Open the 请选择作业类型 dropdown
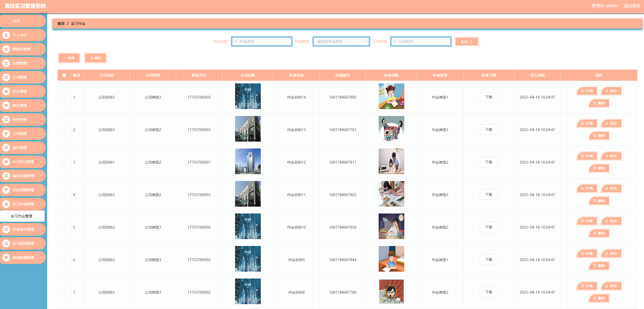 [341, 41]
